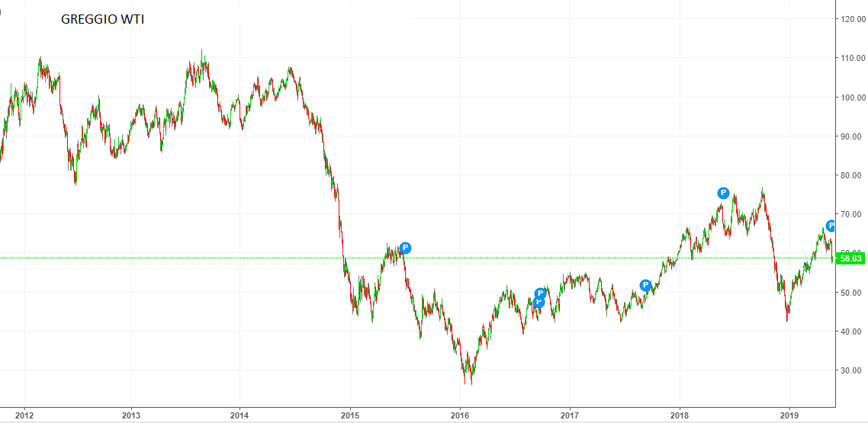Image resolution: width=868 pixels, height=423 pixels.
Task: Click the 40.00 price axis label
Action: 852,332
